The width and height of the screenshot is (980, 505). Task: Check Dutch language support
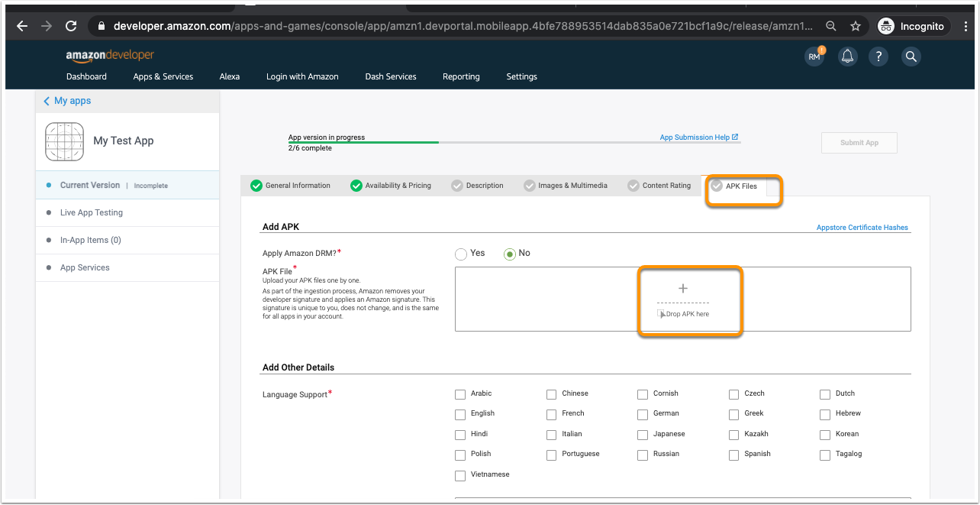pyautogui.click(x=825, y=394)
